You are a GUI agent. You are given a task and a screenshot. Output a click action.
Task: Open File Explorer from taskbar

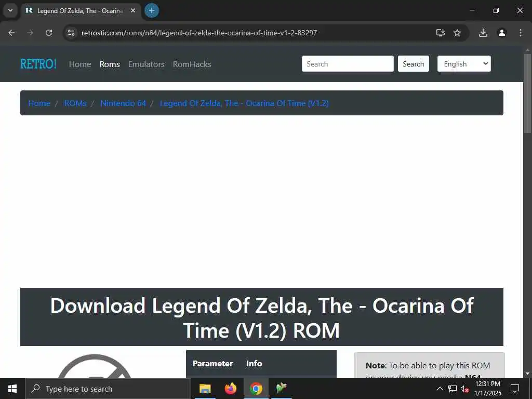pos(205,389)
